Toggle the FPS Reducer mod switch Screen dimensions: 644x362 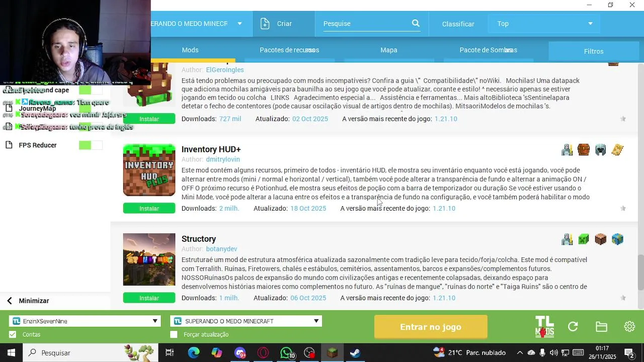(91, 145)
